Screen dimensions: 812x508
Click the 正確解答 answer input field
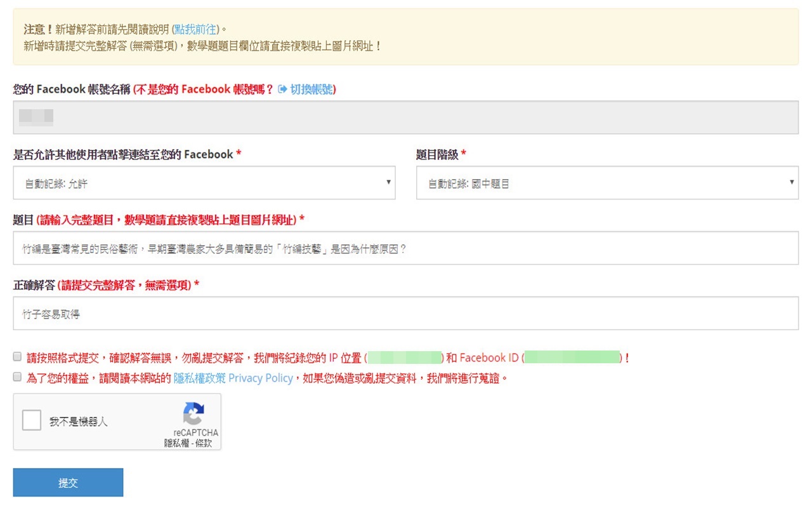(x=406, y=312)
